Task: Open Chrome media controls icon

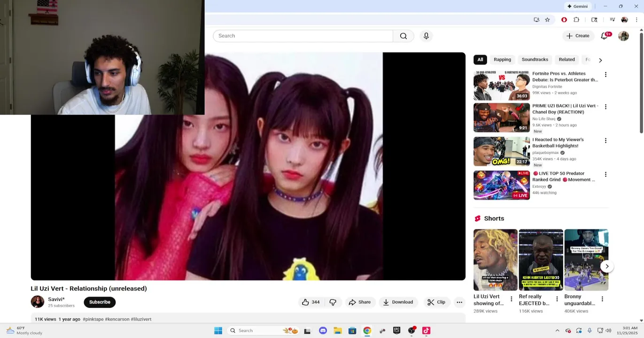Action: (x=612, y=20)
